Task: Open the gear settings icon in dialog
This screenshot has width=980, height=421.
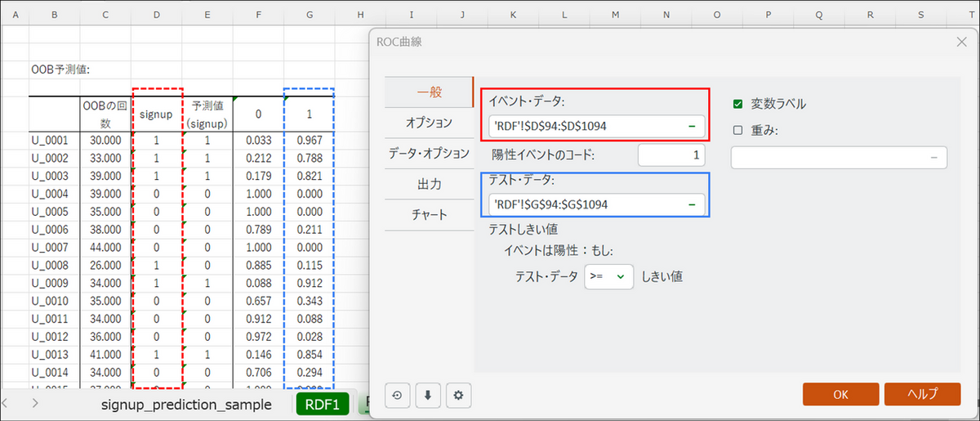Action: (458, 395)
